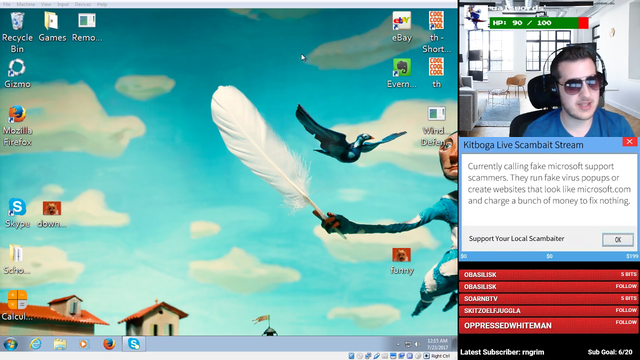Show hidden icons arrow in system tray

point(398,344)
